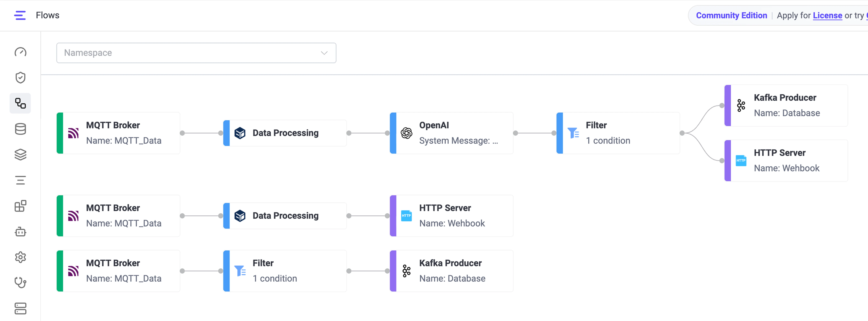Select the Flows icon in sidebar
Image resolution: width=868 pixels, height=321 pixels.
tap(20, 103)
